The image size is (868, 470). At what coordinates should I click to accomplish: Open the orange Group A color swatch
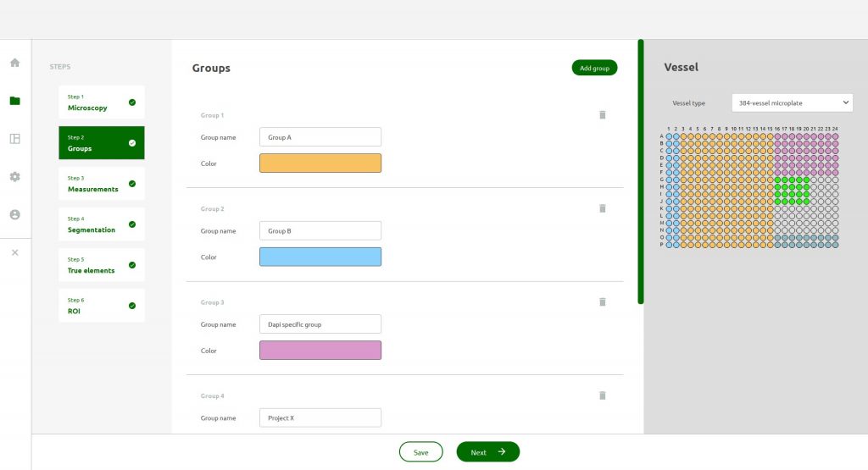pos(320,163)
